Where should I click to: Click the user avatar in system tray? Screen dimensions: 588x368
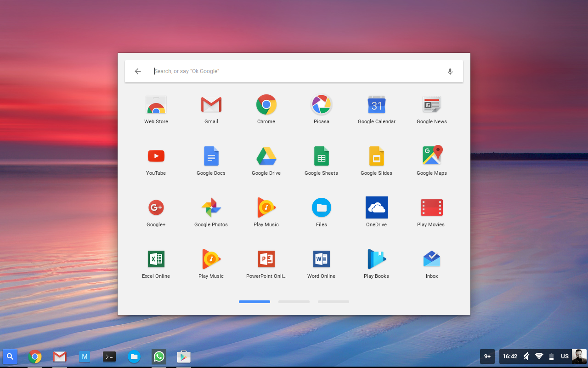(x=579, y=356)
